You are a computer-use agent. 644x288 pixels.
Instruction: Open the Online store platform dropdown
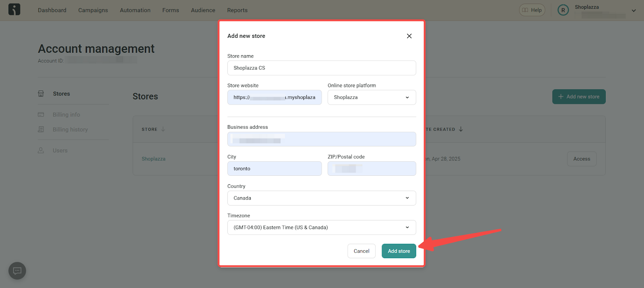(372, 97)
